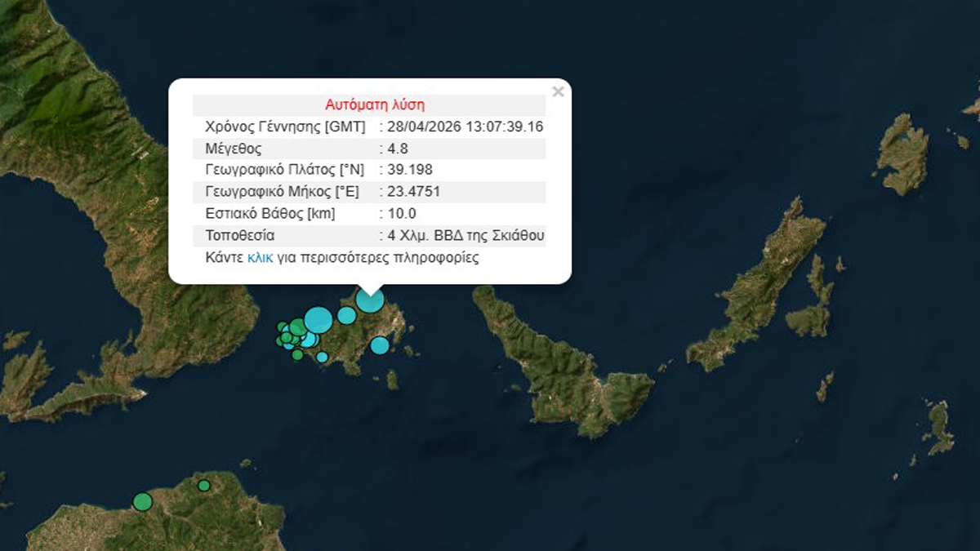Click the focal depth value 10.0
This screenshot has width=980, height=551.
click(402, 214)
